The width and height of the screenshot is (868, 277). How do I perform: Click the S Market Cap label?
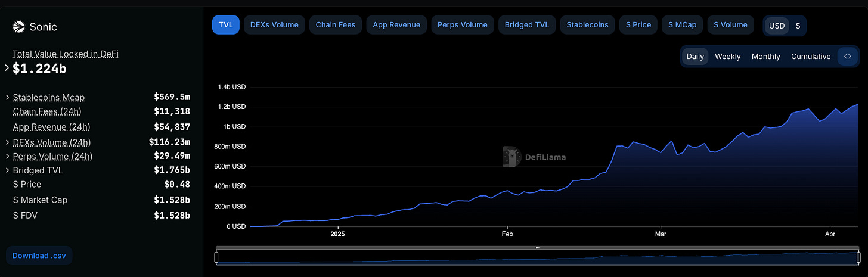pyautogui.click(x=40, y=200)
